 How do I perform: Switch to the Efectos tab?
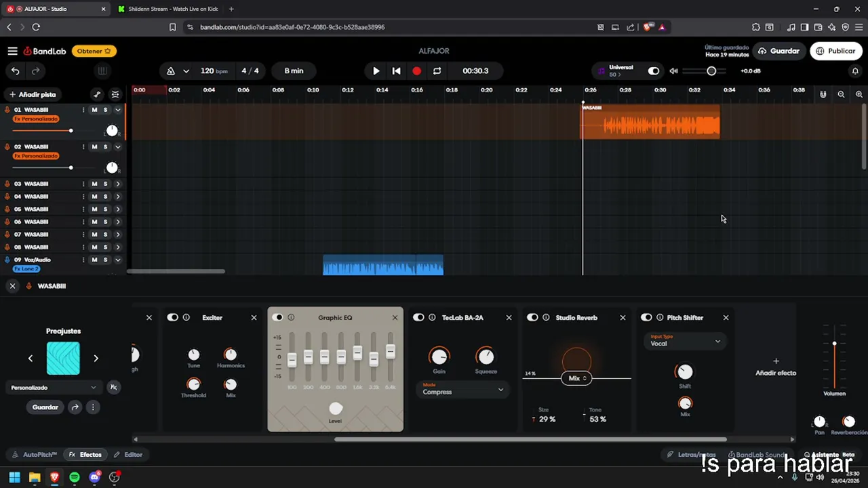85,455
